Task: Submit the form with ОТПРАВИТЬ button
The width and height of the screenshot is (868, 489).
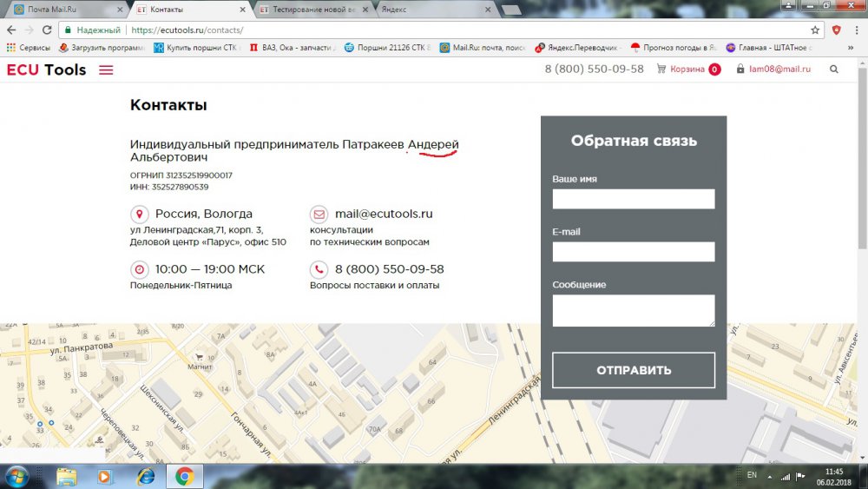Action: pos(634,370)
